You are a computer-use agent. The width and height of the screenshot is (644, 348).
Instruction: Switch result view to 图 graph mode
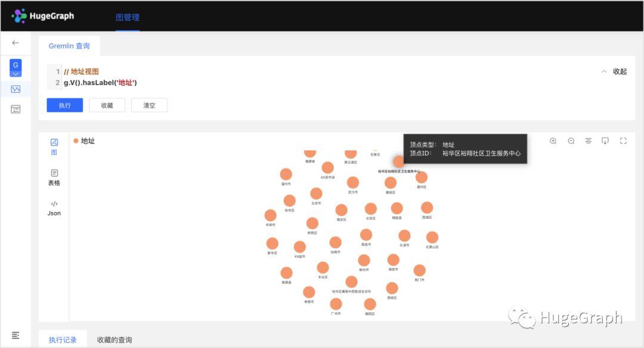[54, 147]
